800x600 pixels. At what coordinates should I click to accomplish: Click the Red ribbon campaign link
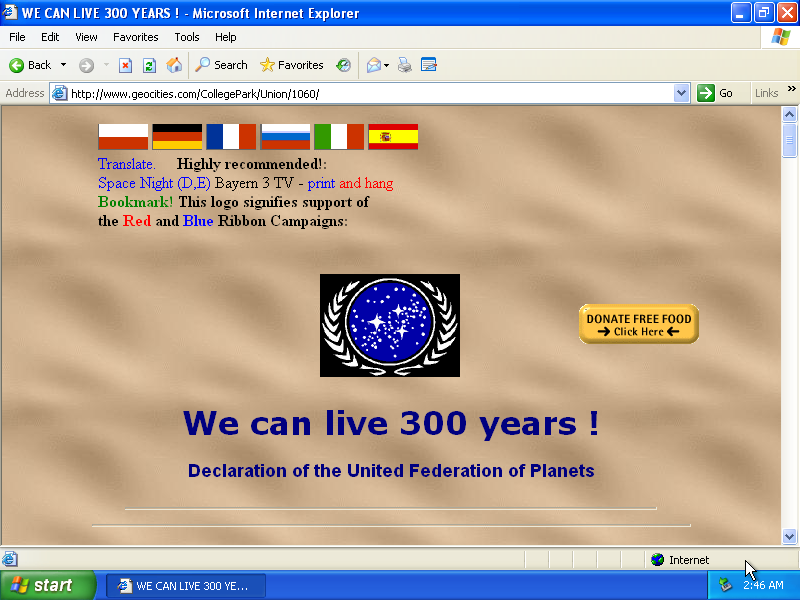(137, 221)
